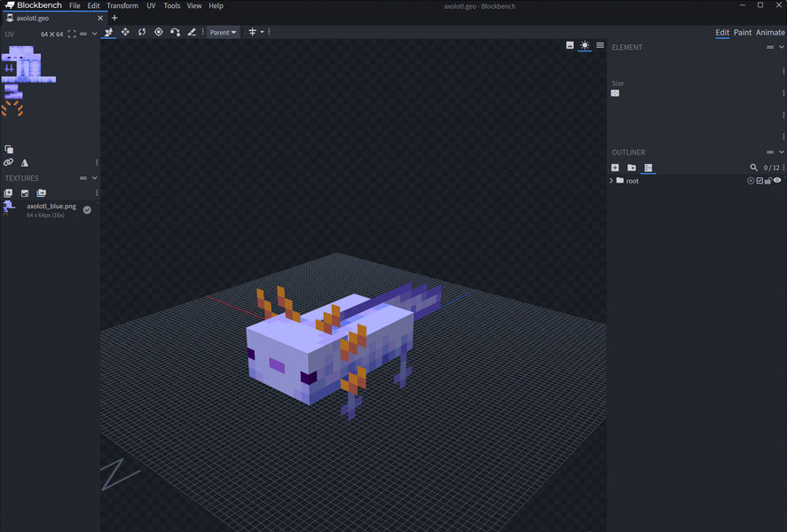Collapse the Outliner panel
This screenshot has width=787, height=532.
[781, 152]
